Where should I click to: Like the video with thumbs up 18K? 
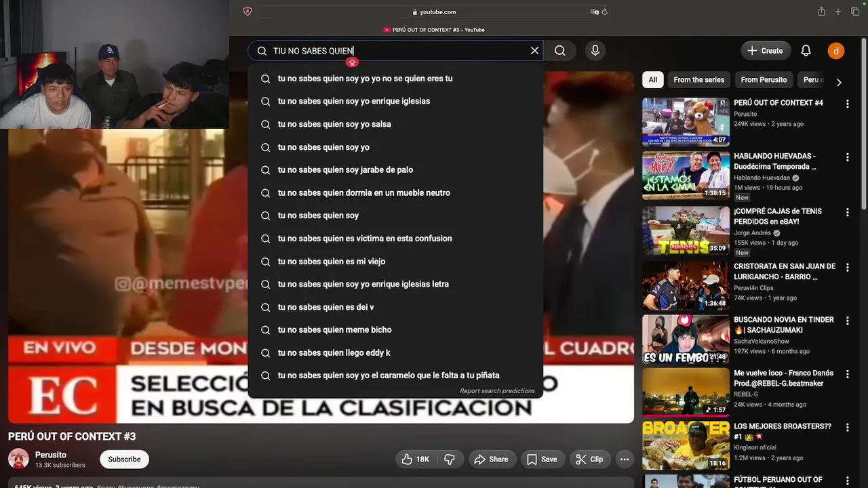tap(415, 460)
